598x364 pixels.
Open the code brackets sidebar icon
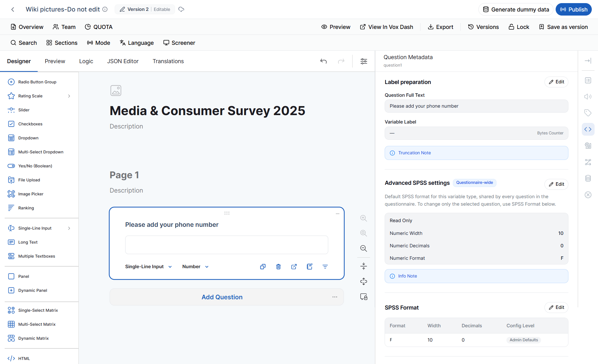pyautogui.click(x=588, y=129)
